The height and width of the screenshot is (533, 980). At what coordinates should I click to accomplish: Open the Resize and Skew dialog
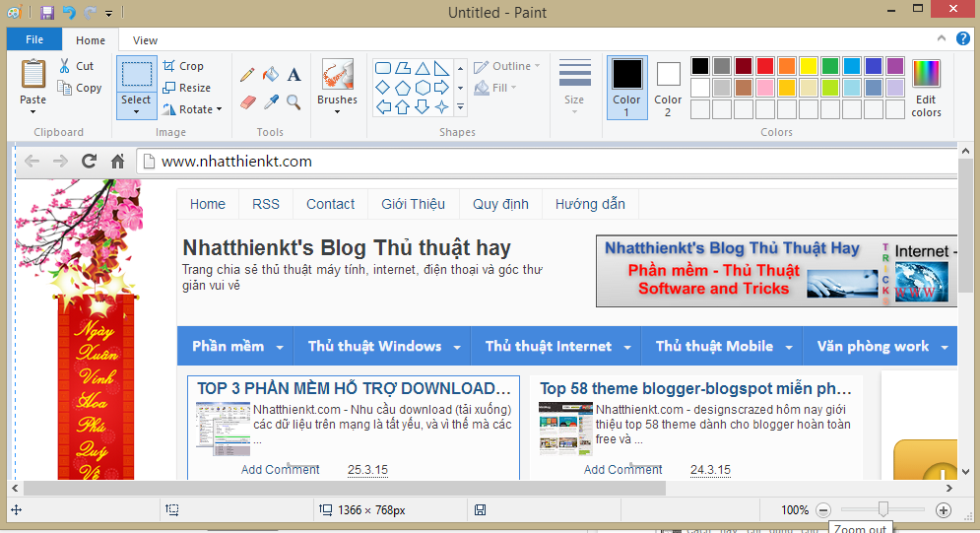pos(187,88)
